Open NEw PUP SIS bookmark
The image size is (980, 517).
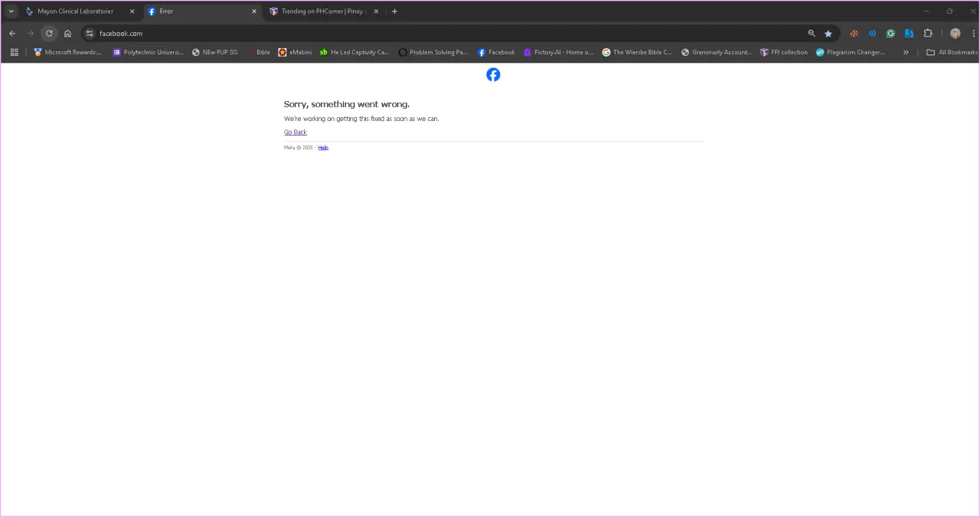[214, 52]
